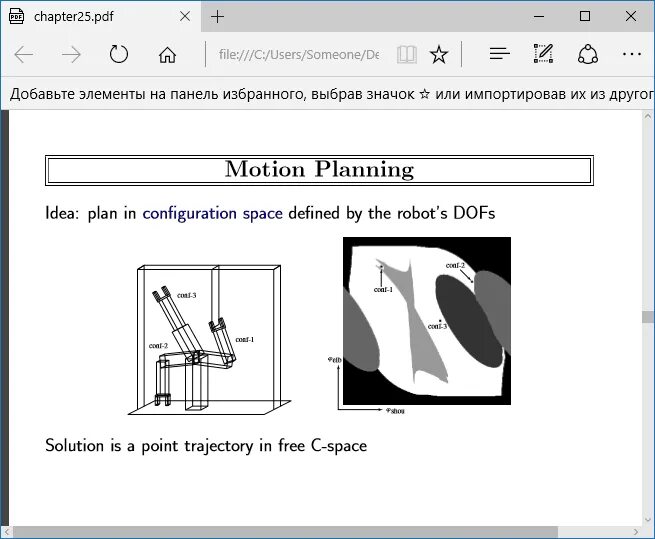This screenshot has width=655, height=539.
Task: Click scroll down arrow of vertical scrollbar
Action: click(648, 520)
